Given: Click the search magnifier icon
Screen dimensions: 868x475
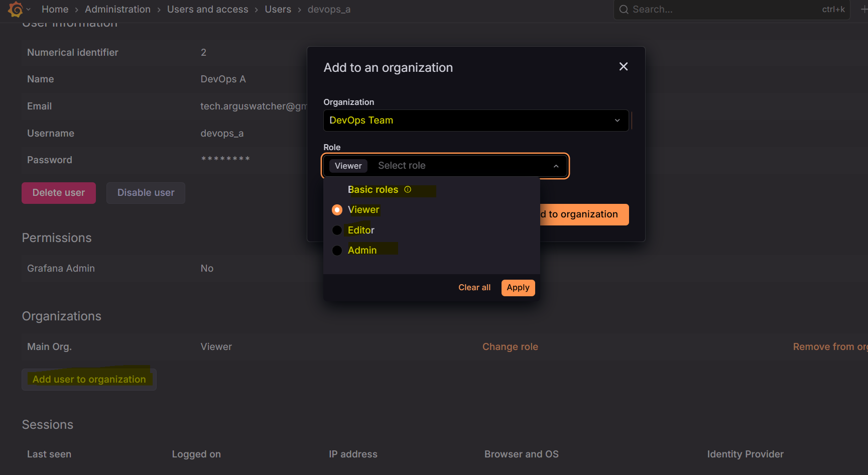Looking at the screenshot, I should point(624,10).
